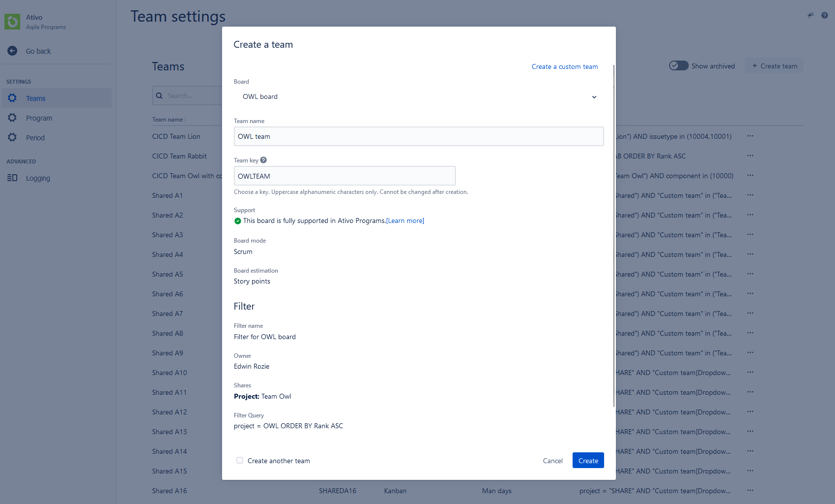The width and height of the screenshot is (835, 504).
Task: Open actions menu for CICD Team Lion
Action: (x=750, y=136)
